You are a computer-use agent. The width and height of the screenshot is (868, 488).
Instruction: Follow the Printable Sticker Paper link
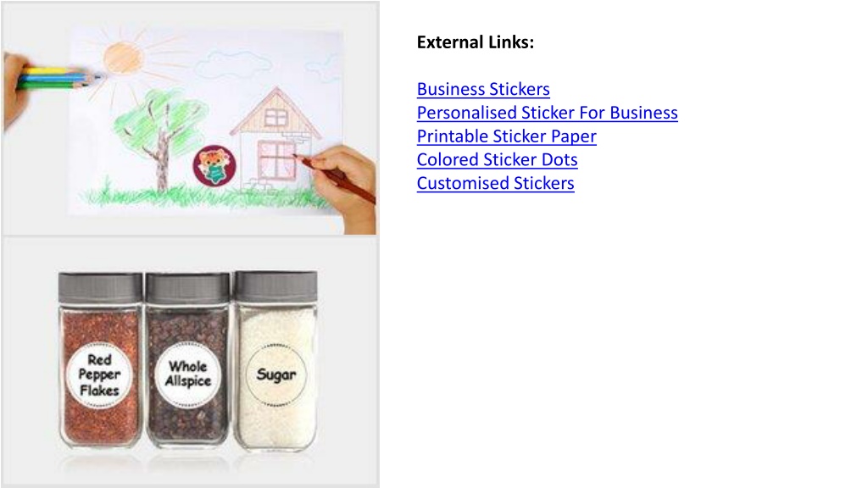point(507,136)
